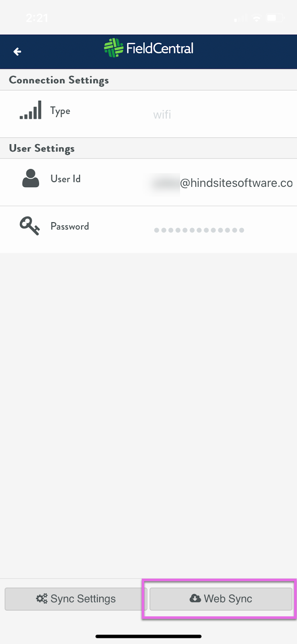Tap the wifi status bar icon
297x644 pixels.
(256, 18)
